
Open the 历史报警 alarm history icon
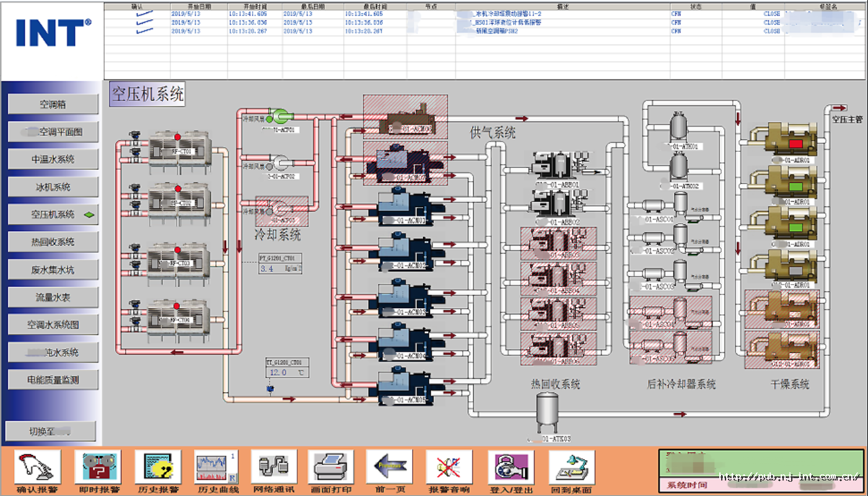(x=158, y=467)
